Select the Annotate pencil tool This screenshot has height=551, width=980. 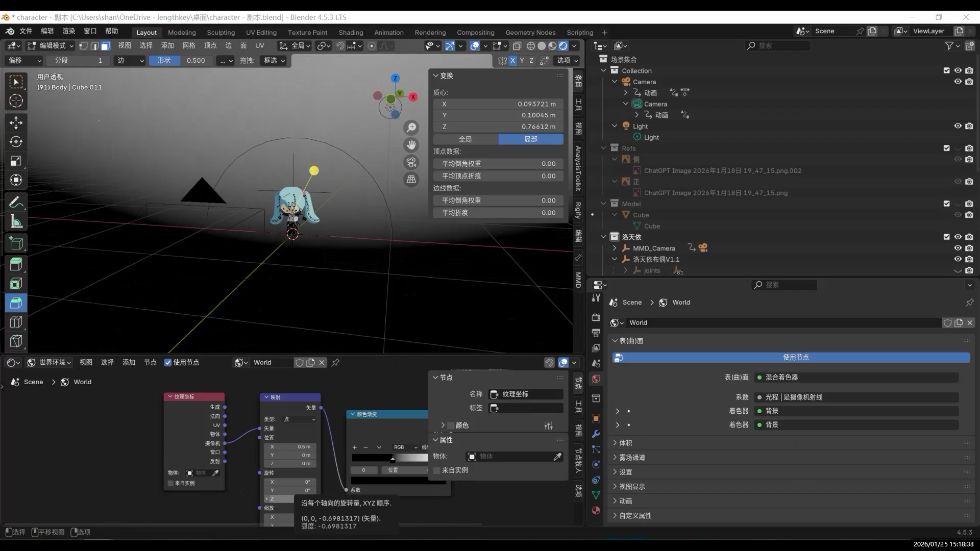16,203
